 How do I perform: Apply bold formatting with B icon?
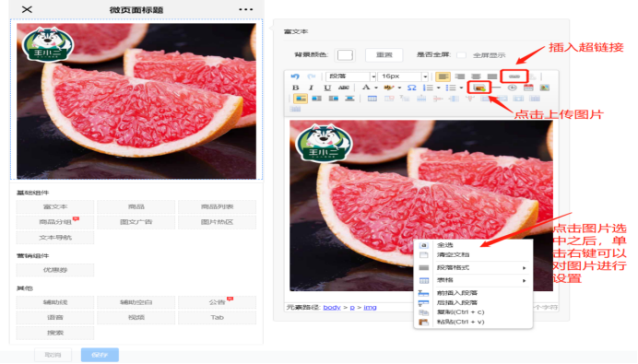pos(296,88)
